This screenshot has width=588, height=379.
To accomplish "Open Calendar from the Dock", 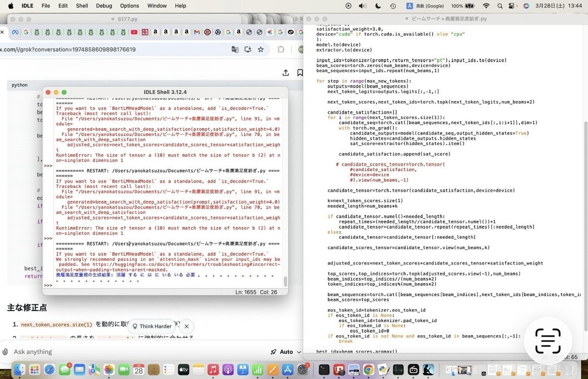I will coord(139,369).
